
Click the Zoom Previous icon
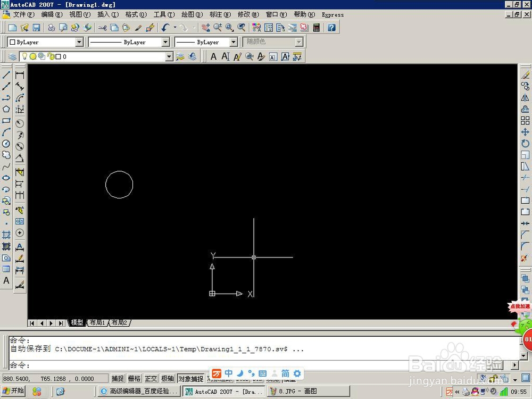241,28
